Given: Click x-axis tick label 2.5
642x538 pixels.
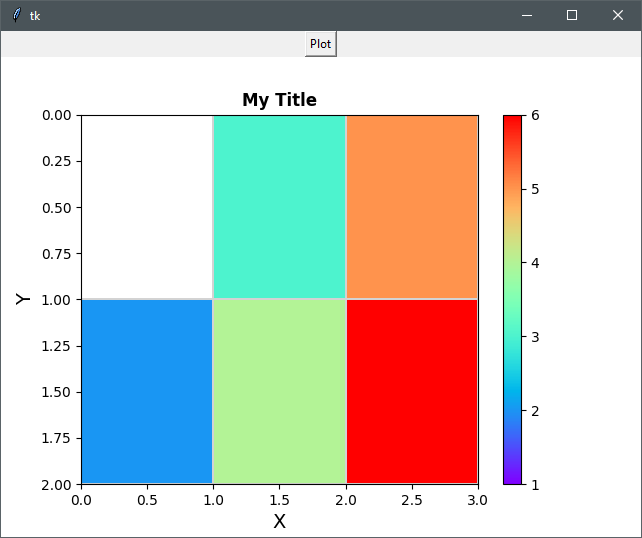Looking at the screenshot, I should point(412,500).
